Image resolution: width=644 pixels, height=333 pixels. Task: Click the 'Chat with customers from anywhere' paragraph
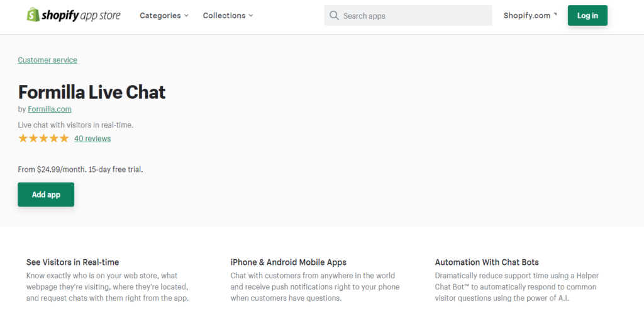click(x=315, y=287)
